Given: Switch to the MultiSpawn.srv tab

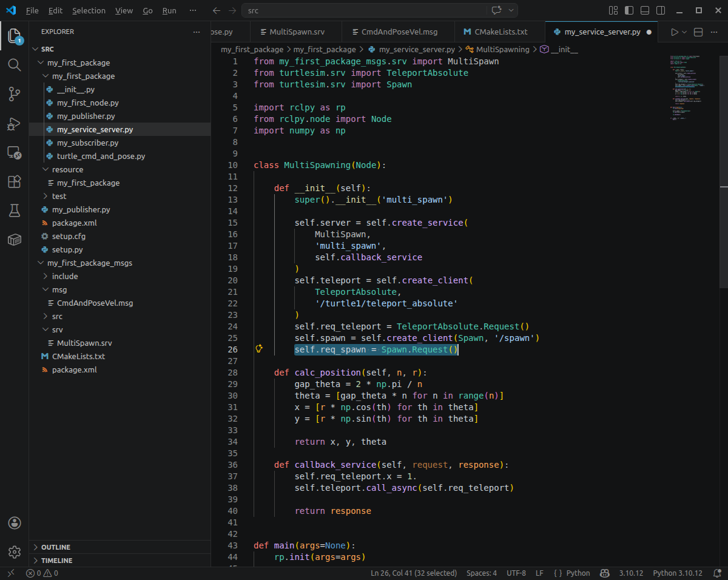Looking at the screenshot, I should coord(296,32).
